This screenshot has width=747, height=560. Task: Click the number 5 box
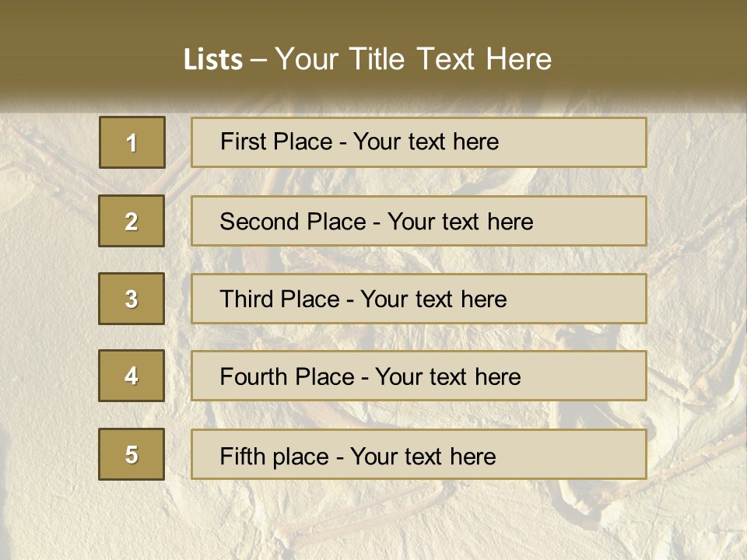point(132,454)
